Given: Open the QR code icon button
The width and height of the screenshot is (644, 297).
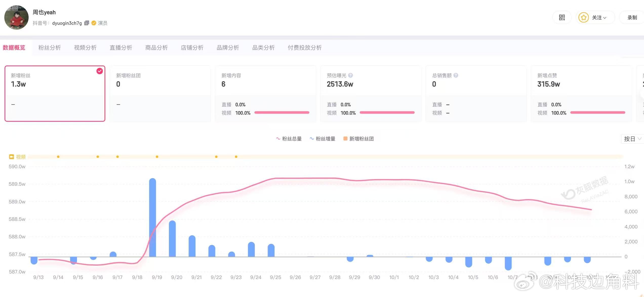Looking at the screenshot, I should (x=562, y=17).
